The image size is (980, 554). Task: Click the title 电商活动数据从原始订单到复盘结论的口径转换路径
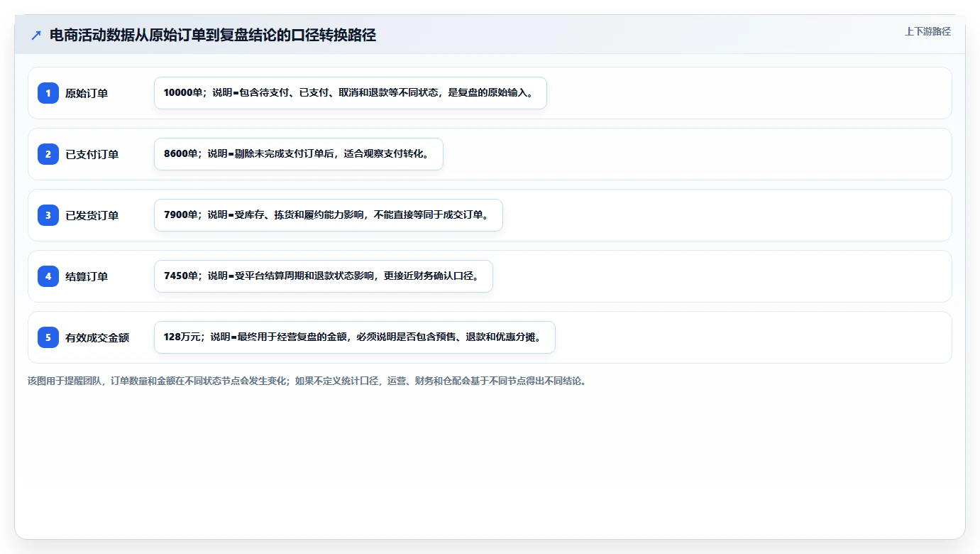click(x=213, y=35)
